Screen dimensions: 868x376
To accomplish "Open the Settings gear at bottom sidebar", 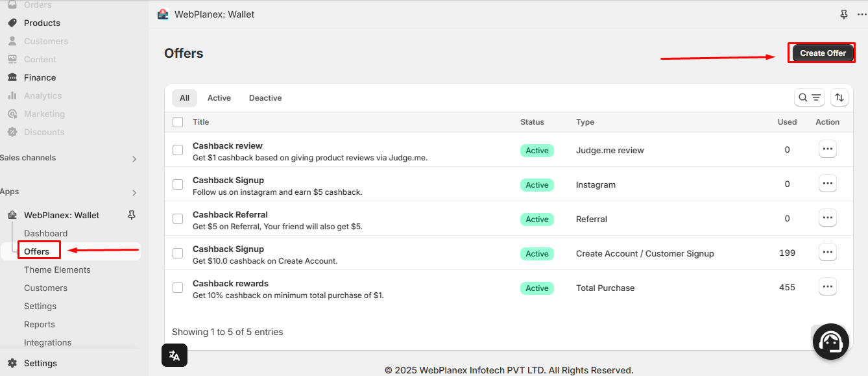I will coord(11,362).
